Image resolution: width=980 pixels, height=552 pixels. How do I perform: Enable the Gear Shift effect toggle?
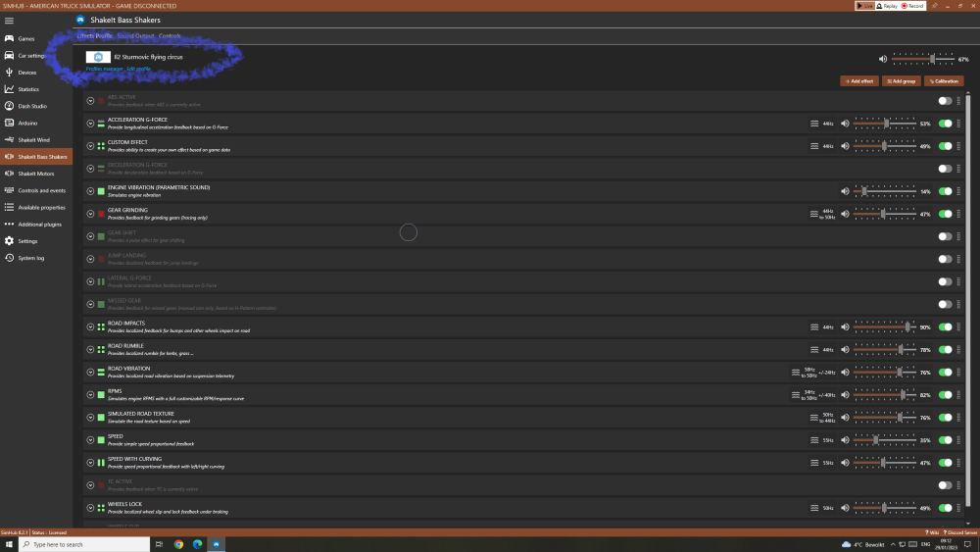point(945,236)
